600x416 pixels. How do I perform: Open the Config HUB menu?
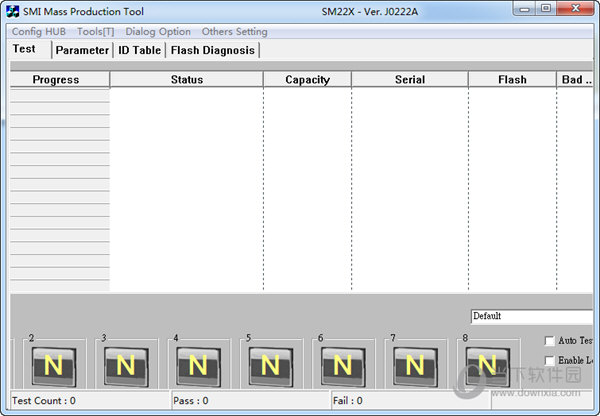click(39, 32)
